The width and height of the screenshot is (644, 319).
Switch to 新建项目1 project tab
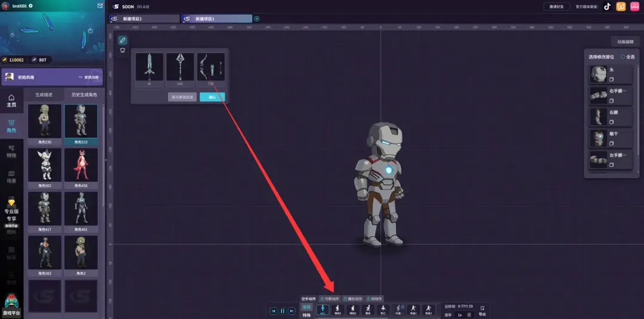pyautogui.click(x=217, y=19)
